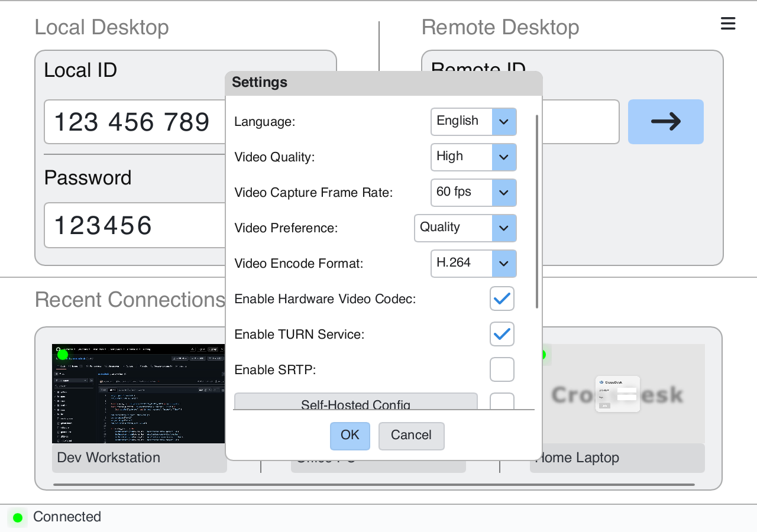Click the connect arrow button
Viewport: 757px width, 532px height.
tap(666, 122)
